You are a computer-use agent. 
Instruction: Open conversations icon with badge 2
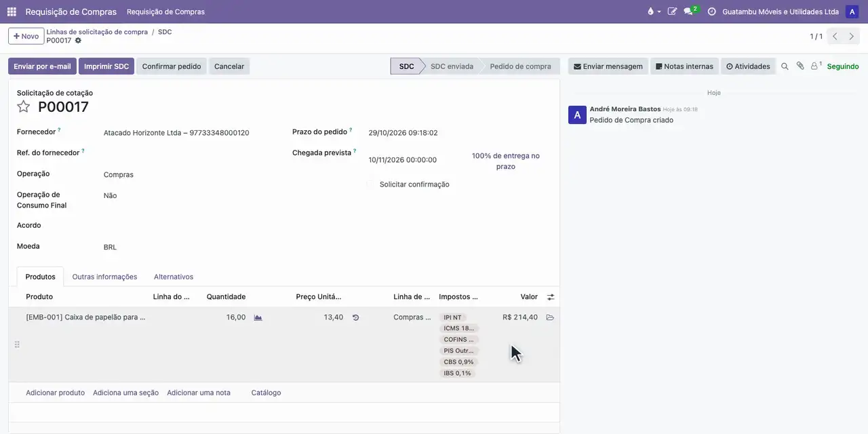point(690,11)
